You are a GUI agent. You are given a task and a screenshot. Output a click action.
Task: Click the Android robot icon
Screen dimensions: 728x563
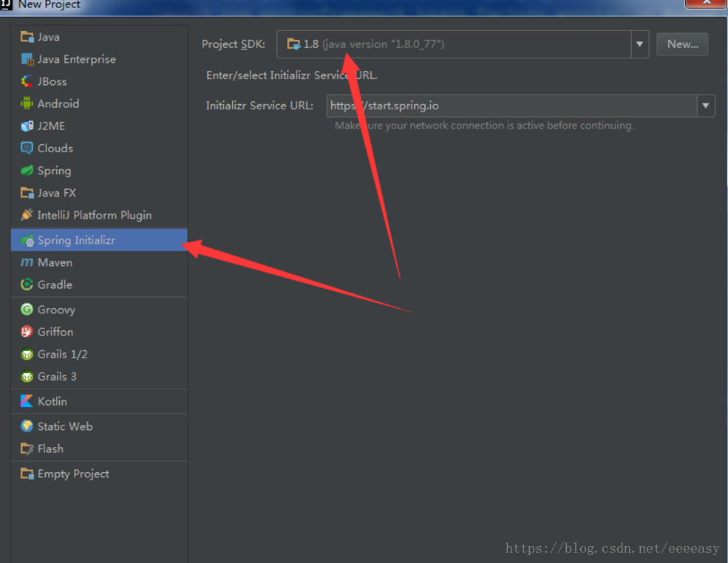(x=27, y=103)
